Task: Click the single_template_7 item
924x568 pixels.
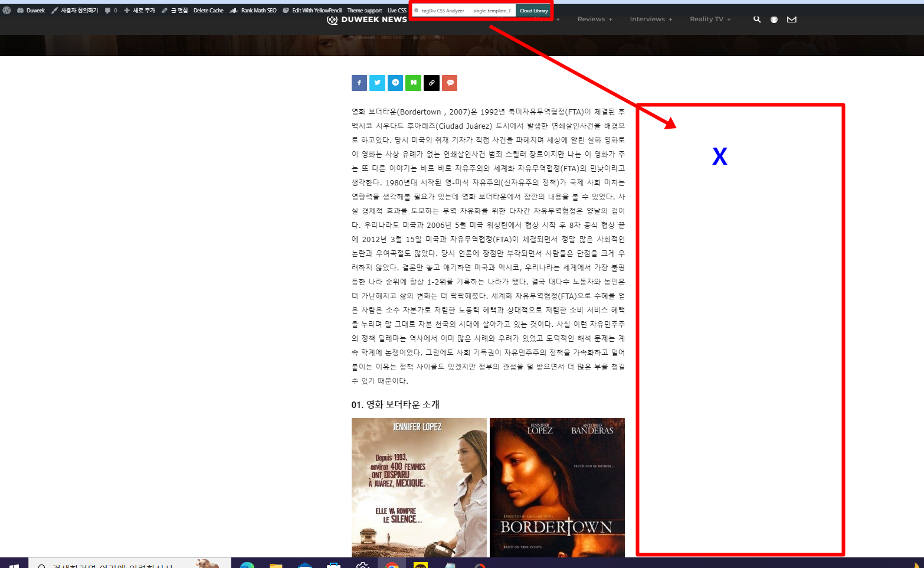Action: [x=492, y=11]
